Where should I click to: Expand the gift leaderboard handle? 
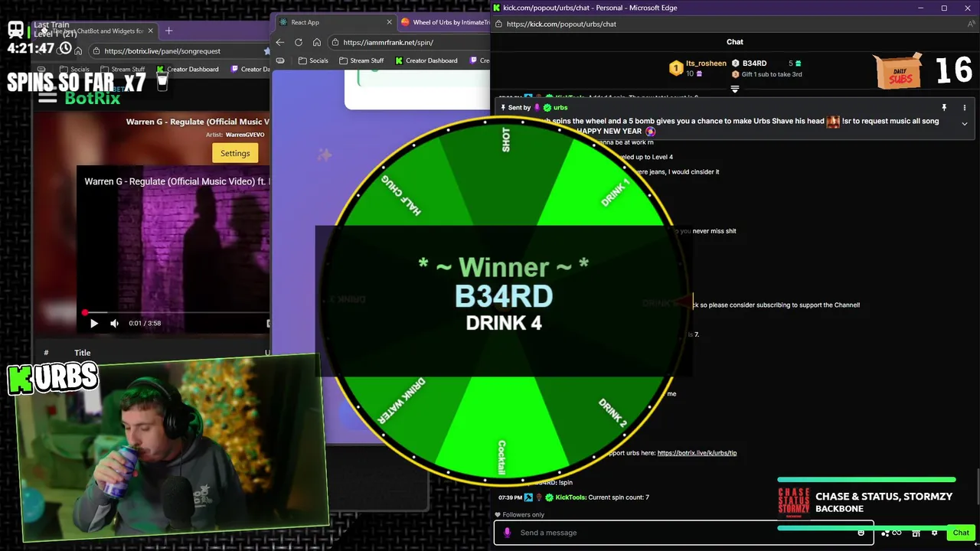click(735, 89)
